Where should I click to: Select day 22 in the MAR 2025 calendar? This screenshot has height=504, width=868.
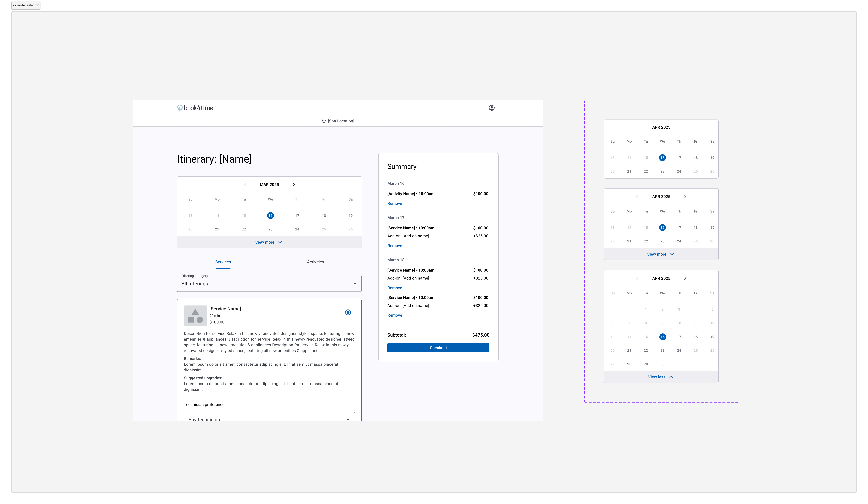(x=244, y=229)
